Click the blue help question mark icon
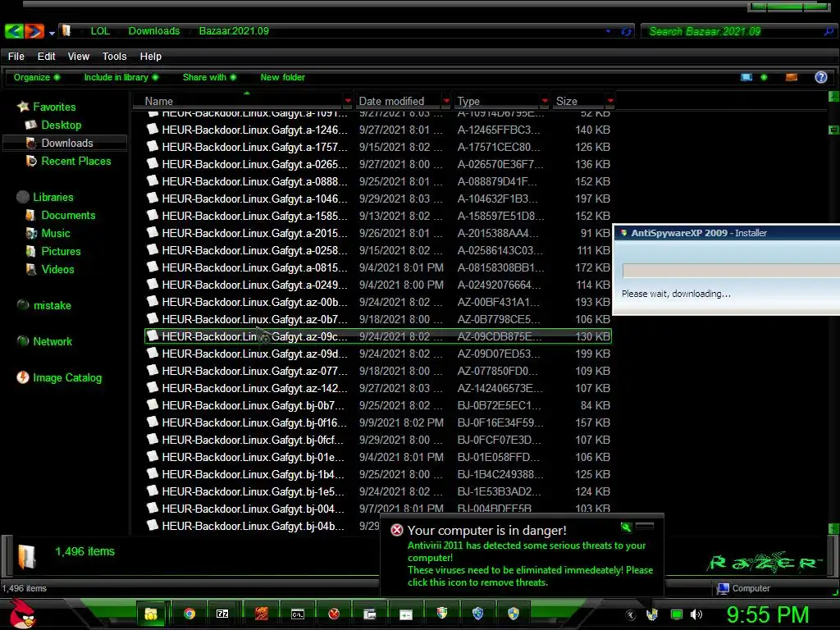 pos(820,77)
